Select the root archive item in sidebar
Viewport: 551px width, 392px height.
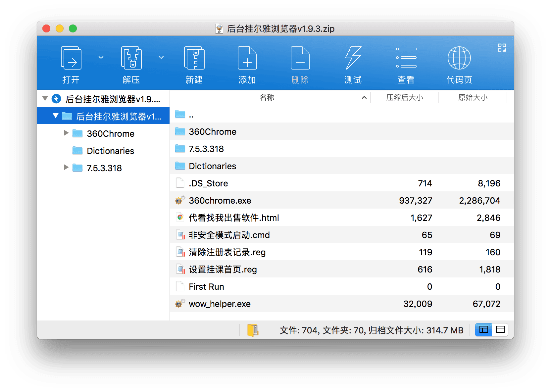tap(103, 99)
